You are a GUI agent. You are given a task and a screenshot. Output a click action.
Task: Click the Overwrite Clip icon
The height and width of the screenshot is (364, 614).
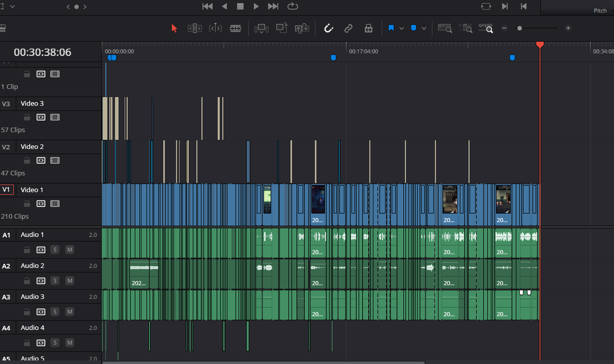281,28
